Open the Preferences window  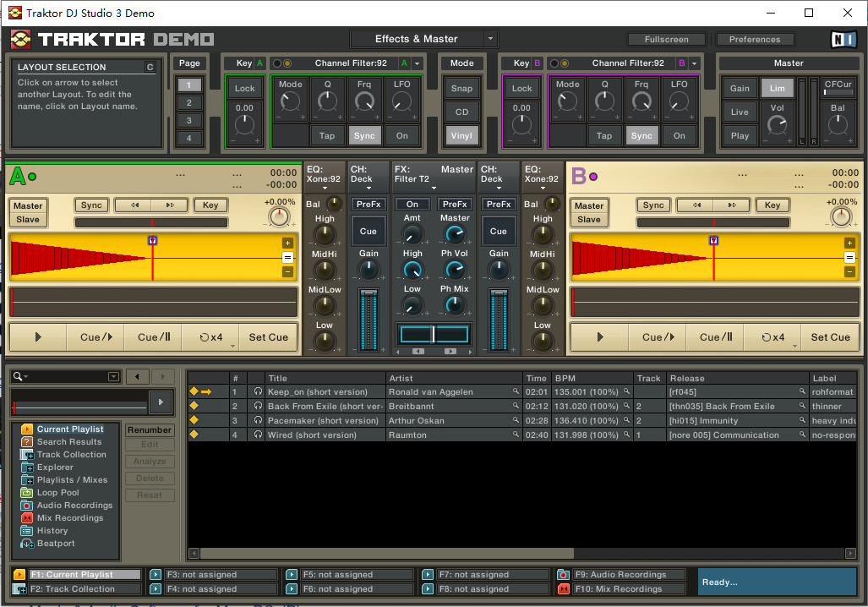754,40
